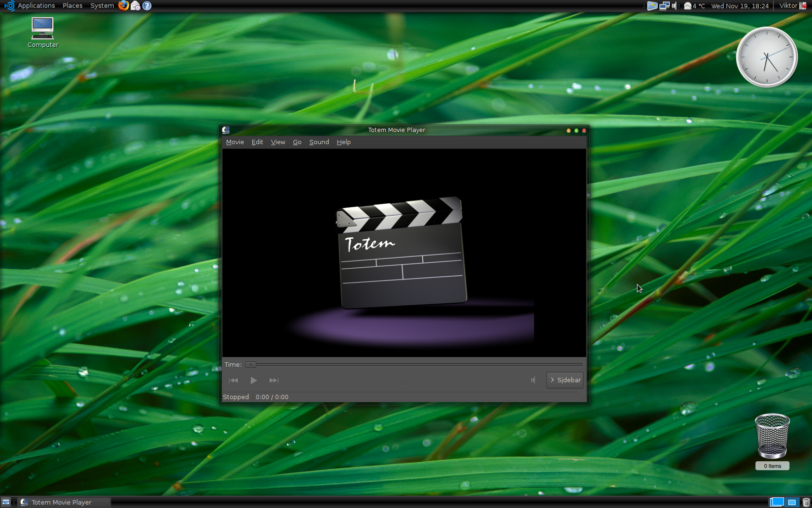
Task: Open the mail launcher icon in top panel
Action: 136,6
